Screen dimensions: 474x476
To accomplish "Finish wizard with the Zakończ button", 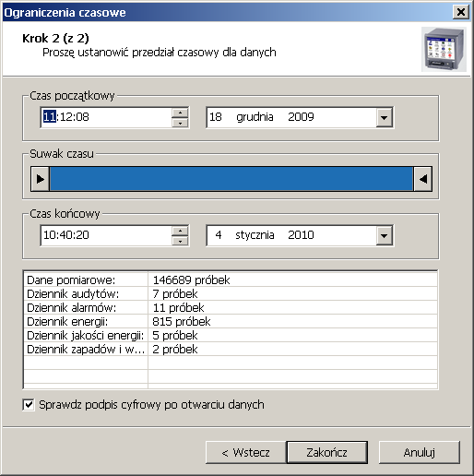I will pyautogui.click(x=327, y=452).
